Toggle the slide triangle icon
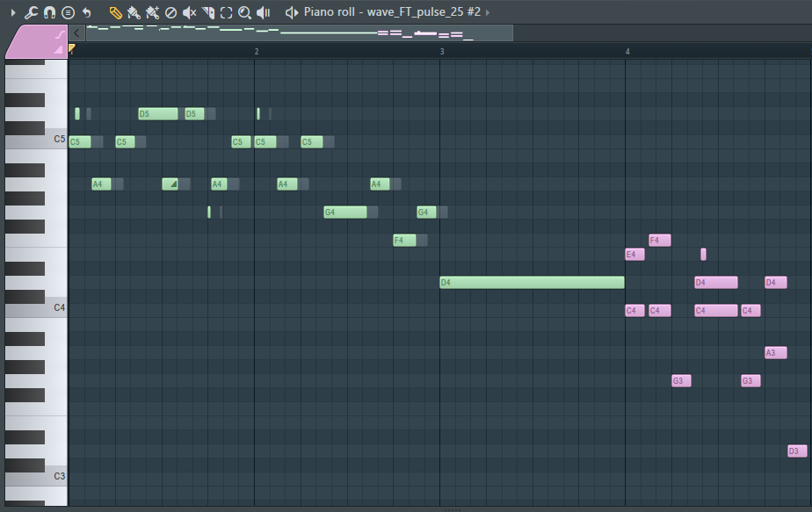This screenshot has height=512, width=812. coord(59,50)
